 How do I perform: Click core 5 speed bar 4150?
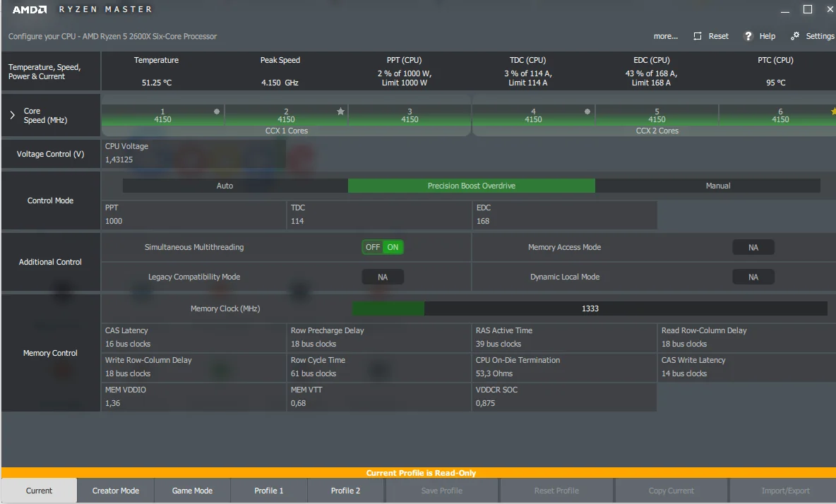(657, 116)
